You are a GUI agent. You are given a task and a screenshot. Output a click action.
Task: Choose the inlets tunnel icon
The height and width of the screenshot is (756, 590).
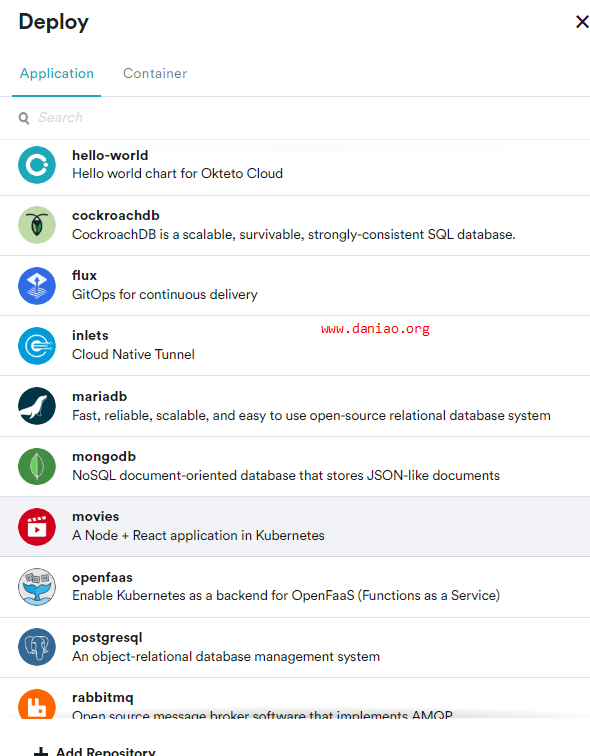37,346
